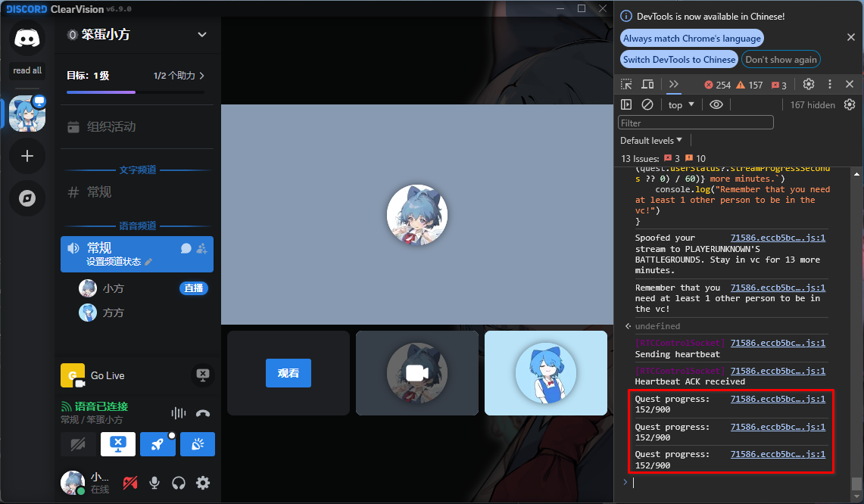Open the Default levels dropdown
Image resolution: width=864 pixels, height=504 pixels.
pos(651,140)
